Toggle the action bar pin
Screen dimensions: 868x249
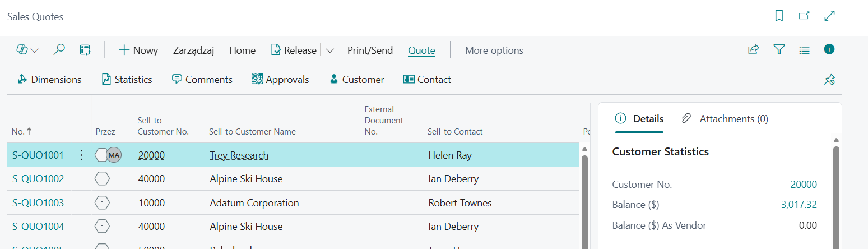829,80
